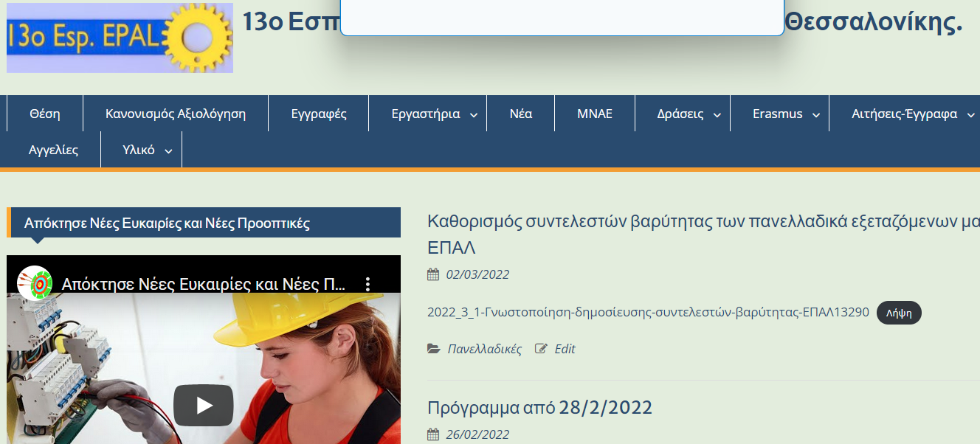Viewport: 980px width, 444px height.
Task: Click the Λήψη download button
Action: point(899,313)
